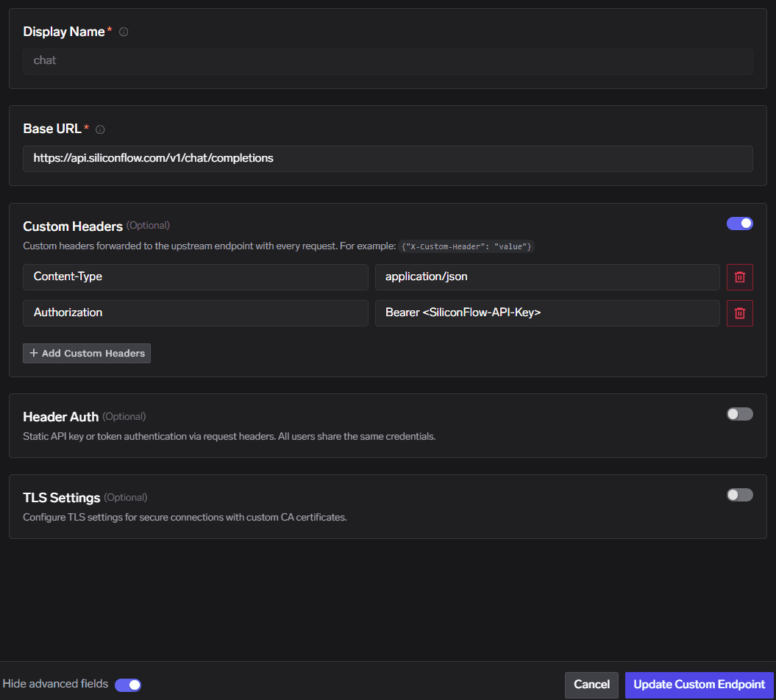
Task: Click the info icon beside Base URL
Action: (x=100, y=129)
